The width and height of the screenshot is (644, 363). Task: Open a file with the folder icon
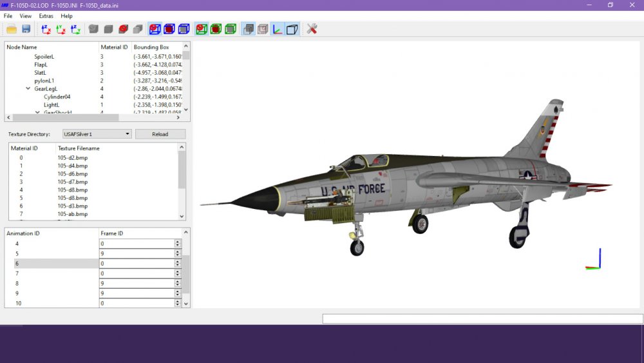[x=12, y=29]
